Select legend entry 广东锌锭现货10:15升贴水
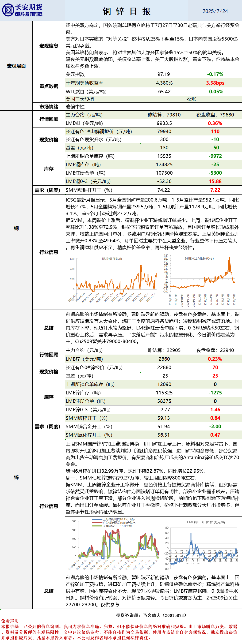The width and height of the screenshot is (242, 644). coord(114,523)
